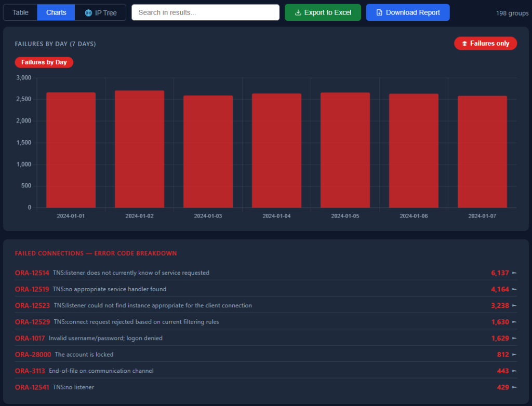Click the 2024-01-01 failures bar
The image size is (532, 406).
71,150
